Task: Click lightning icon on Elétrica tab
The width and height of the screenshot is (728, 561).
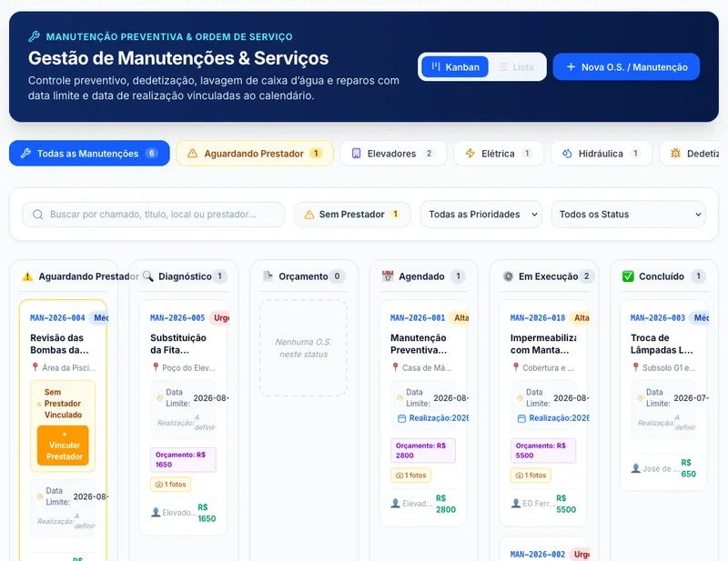Action: pos(470,153)
